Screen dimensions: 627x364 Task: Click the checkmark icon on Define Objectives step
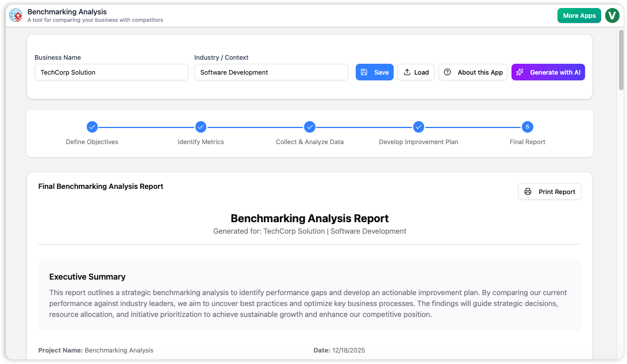pos(92,127)
